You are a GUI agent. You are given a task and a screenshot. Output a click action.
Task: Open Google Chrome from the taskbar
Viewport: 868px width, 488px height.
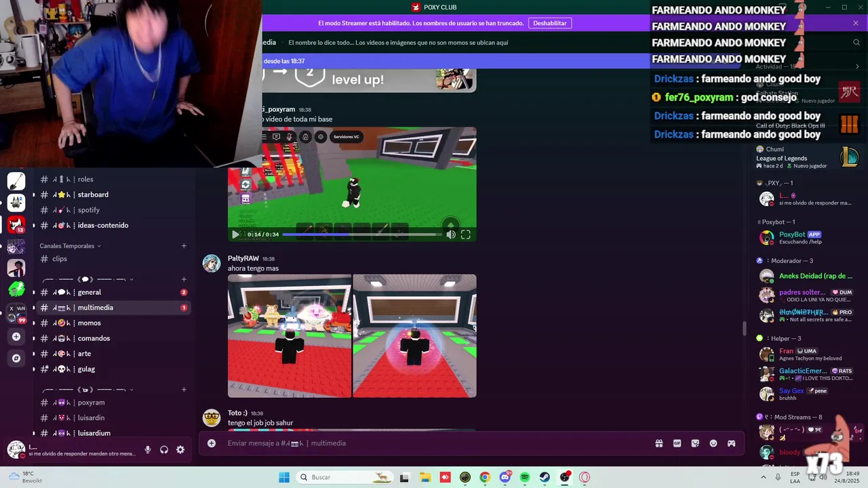[x=485, y=477]
